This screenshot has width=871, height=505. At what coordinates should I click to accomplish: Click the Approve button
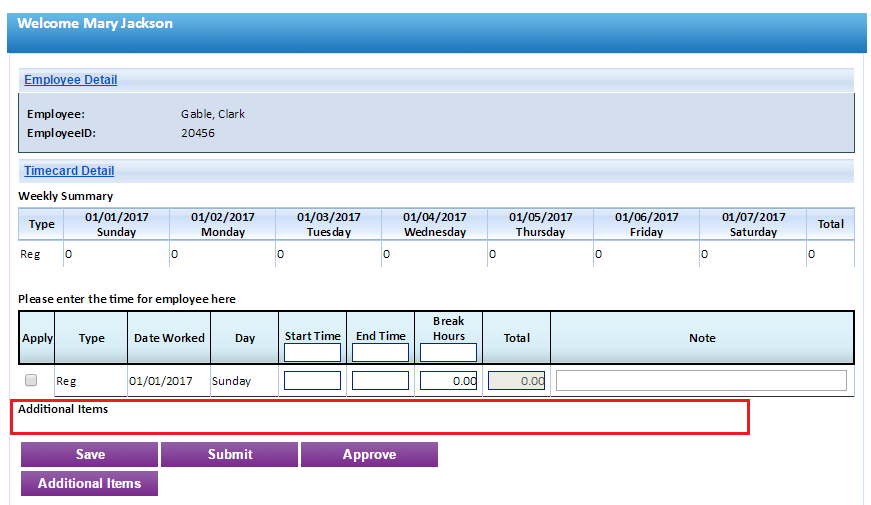click(x=369, y=454)
